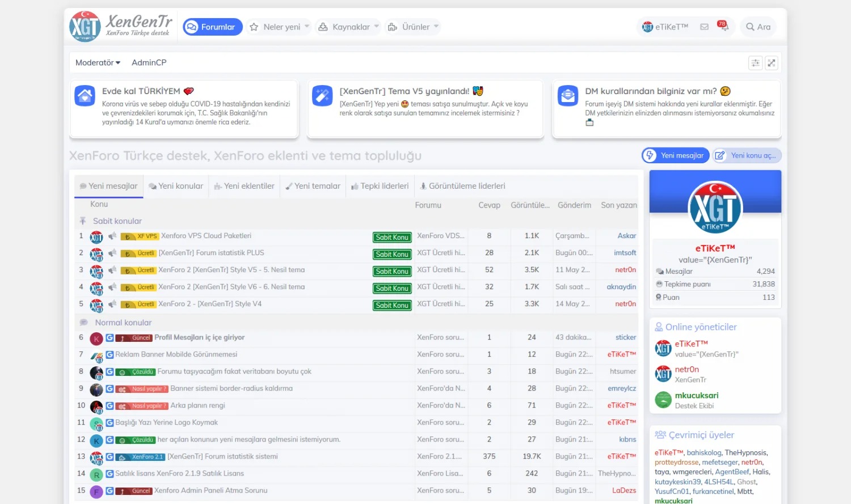Click avatar on Başlığı Yazı Yerine Logo row
Screen dimensions: 851x504
click(96, 424)
